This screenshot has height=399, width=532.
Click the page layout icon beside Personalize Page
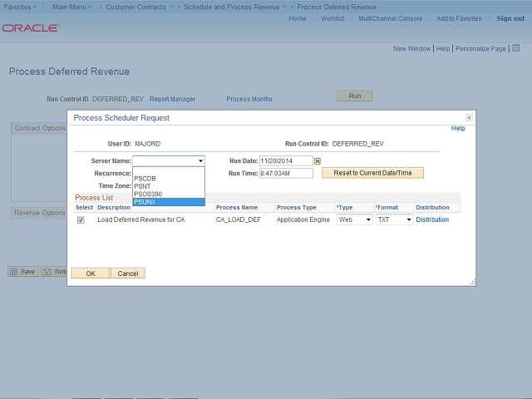coord(515,48)
